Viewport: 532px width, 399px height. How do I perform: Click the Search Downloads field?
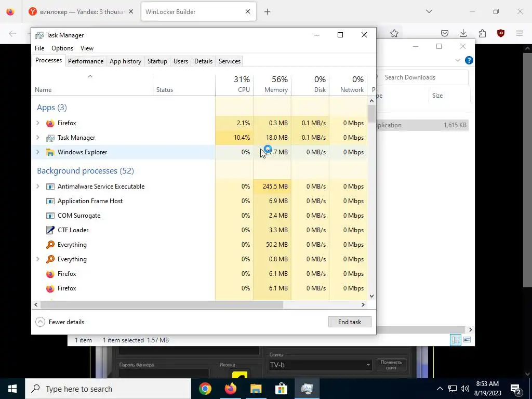tap(422, 77)
